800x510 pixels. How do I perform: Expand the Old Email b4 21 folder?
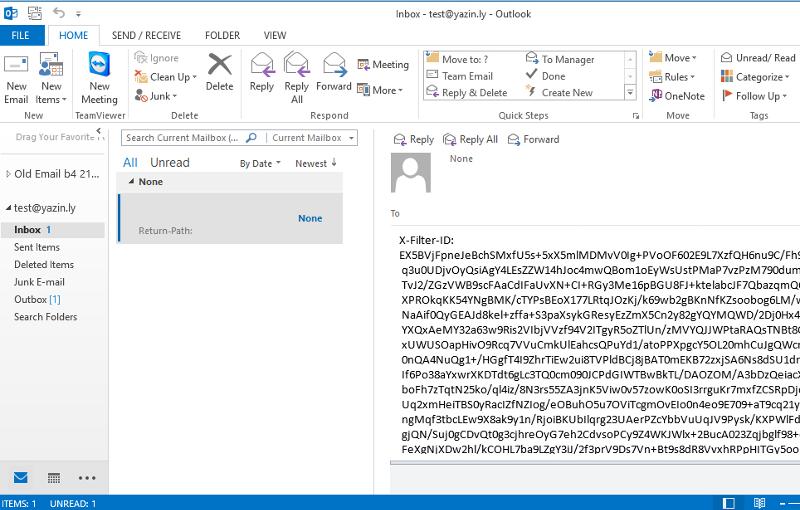pos(8,174)
